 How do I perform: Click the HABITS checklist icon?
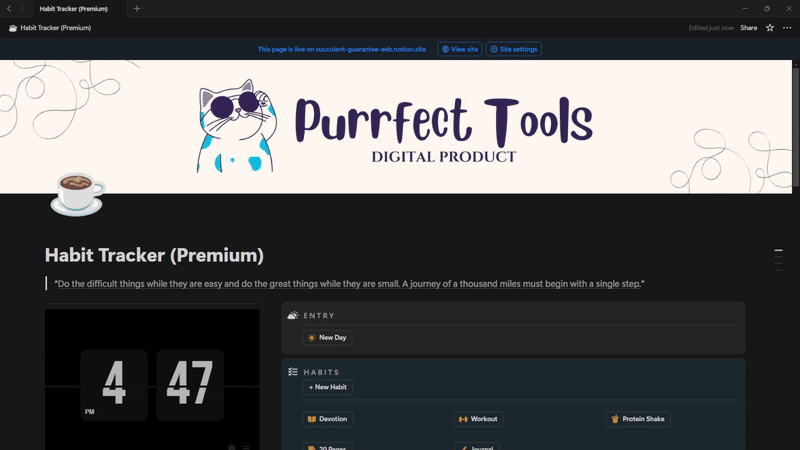[x=293, y=372]
